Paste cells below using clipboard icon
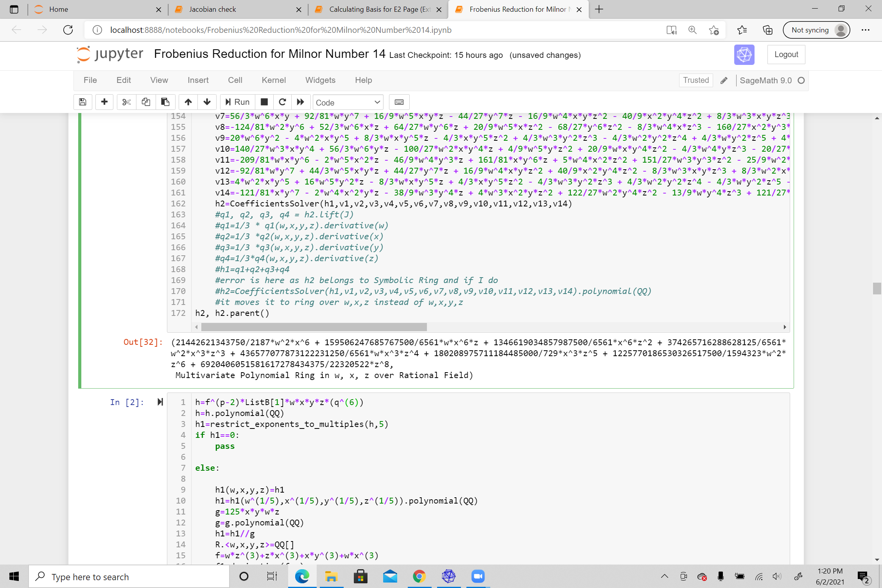Image resolution: width=882 pixels, height=588 pixels. (165, 102)
